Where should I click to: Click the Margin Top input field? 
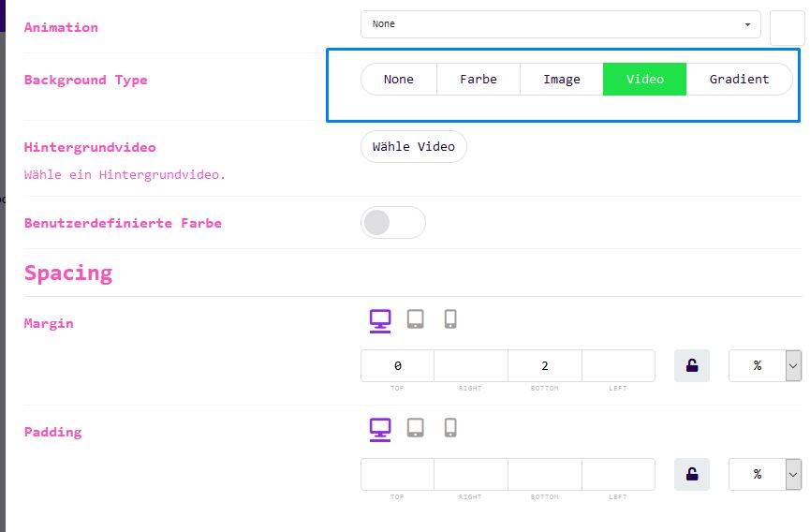click(397, 366)
